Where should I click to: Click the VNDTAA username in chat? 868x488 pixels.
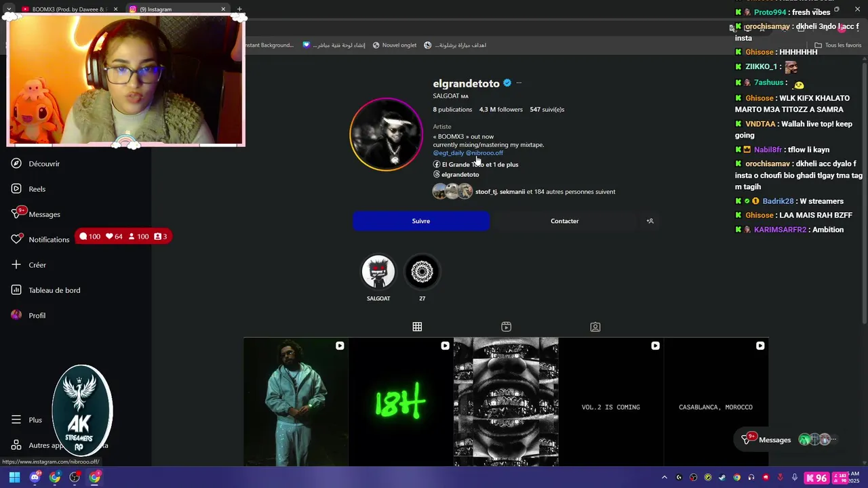click(760, 124)
